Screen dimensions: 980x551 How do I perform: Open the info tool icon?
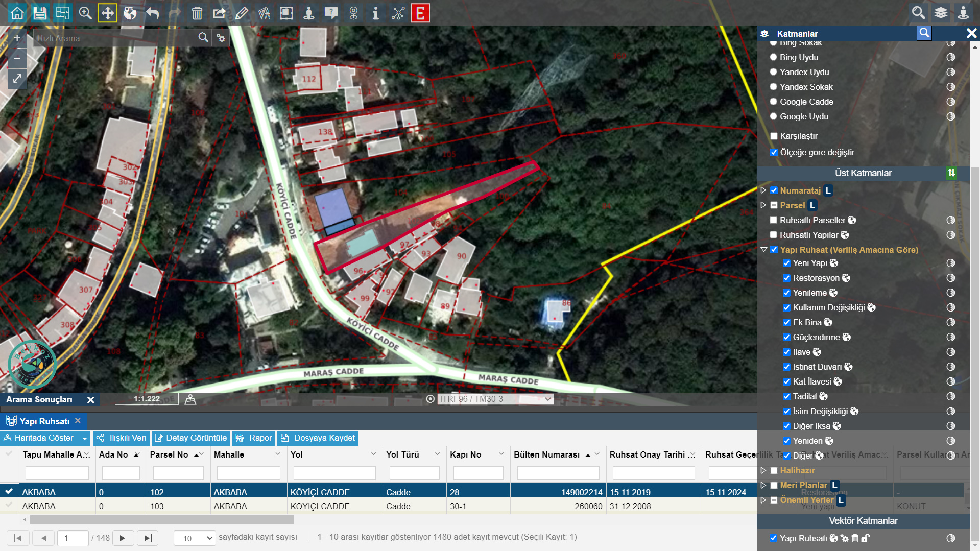(x=375, y=13)
